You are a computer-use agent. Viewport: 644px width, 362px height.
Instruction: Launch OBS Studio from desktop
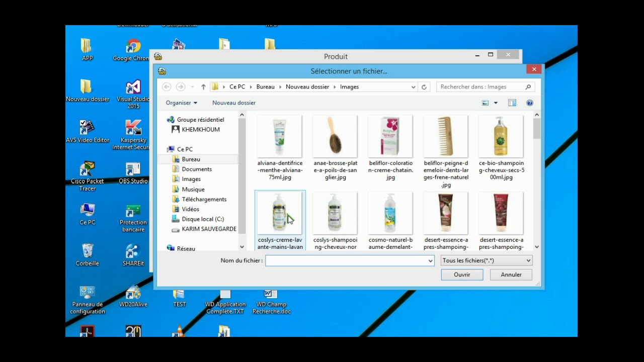pyautogui.click(x=133, y=172)
